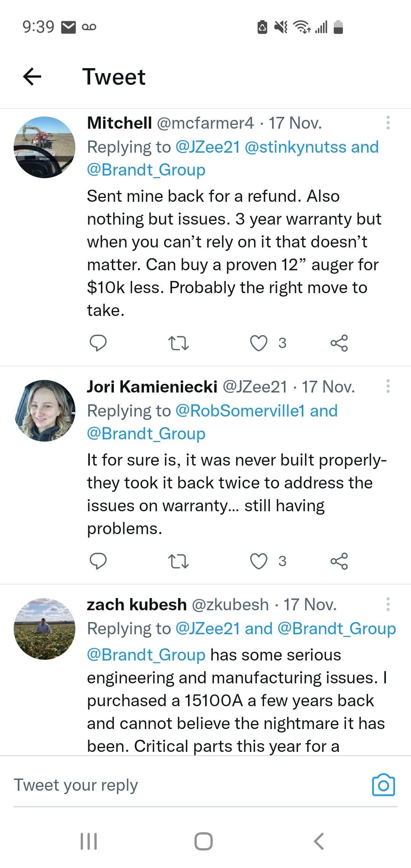
Task: Open camera icon in reply bar
Action: 383,785
